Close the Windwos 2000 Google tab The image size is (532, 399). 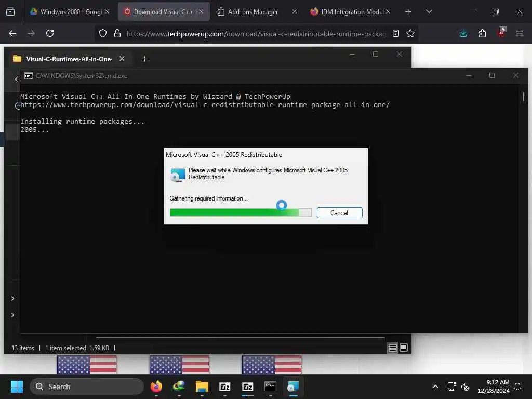click(x=107, y=11)
